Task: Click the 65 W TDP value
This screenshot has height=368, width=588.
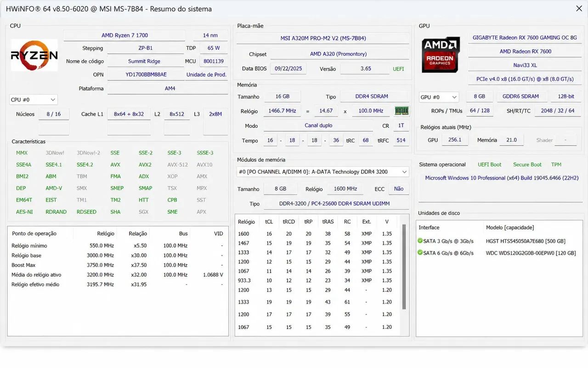Action: coord(214,48)
